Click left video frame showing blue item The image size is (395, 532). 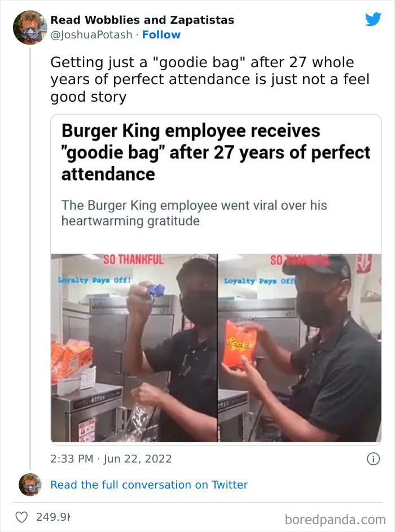click(134, 348)
